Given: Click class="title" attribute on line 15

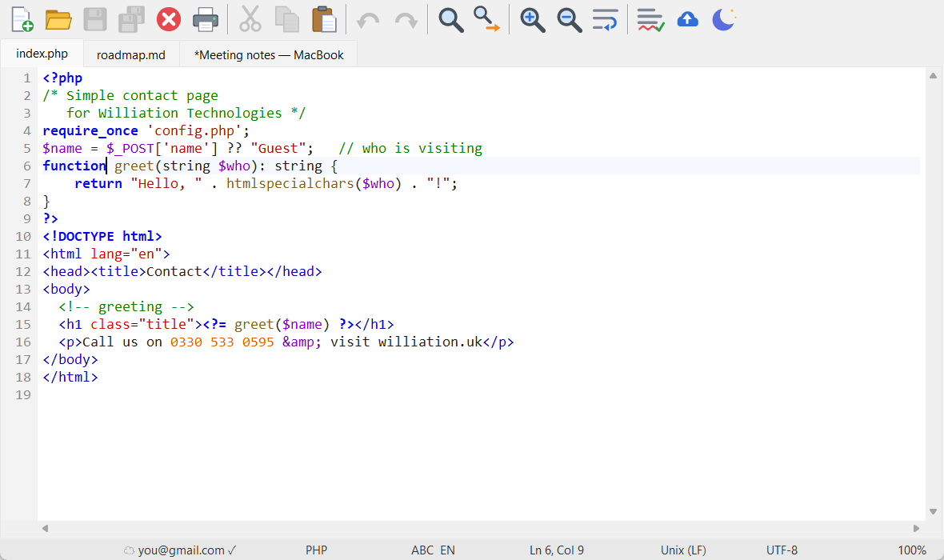Looking at the screenshot, I should (142, 324).
